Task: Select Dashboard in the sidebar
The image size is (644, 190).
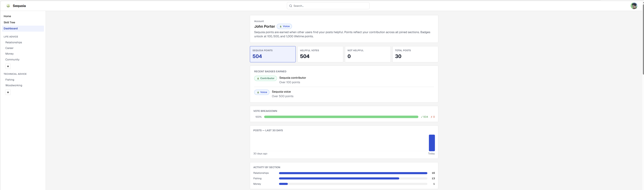Action: pos(11,29)
